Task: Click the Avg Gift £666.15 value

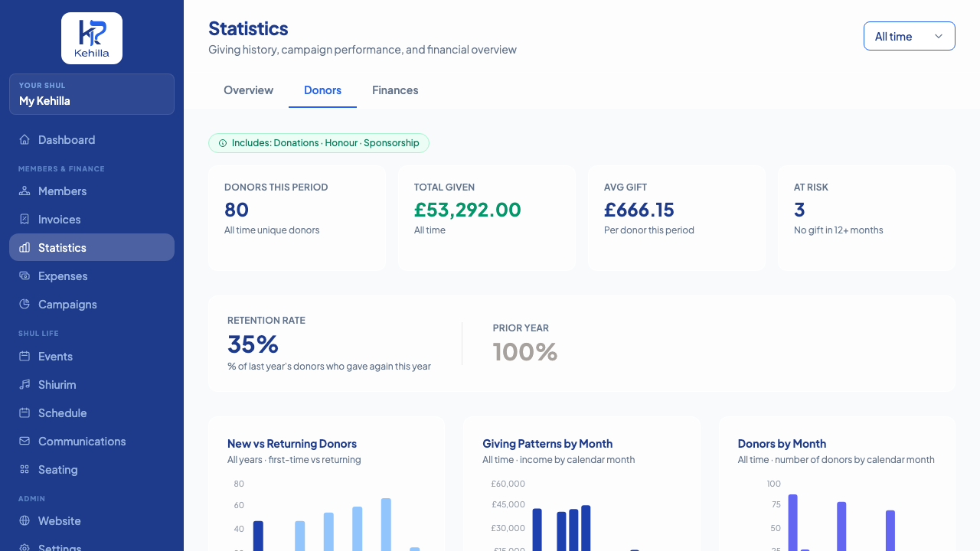Action: [x=639, y=210]
